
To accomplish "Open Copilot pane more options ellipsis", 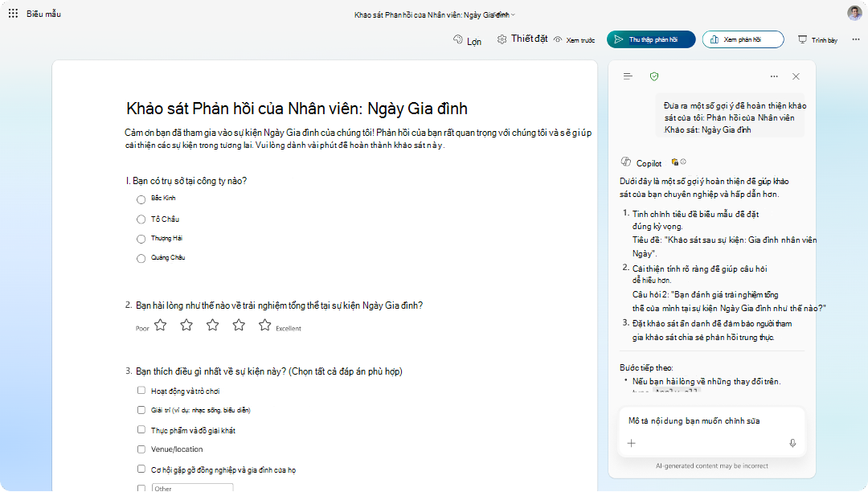I will coord(774,76).
